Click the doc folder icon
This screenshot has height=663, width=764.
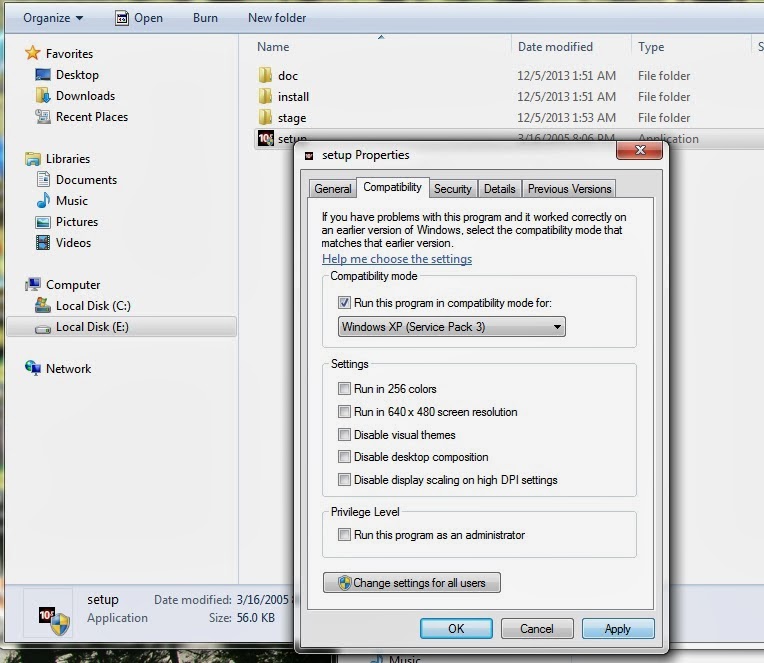pos(265,75)
